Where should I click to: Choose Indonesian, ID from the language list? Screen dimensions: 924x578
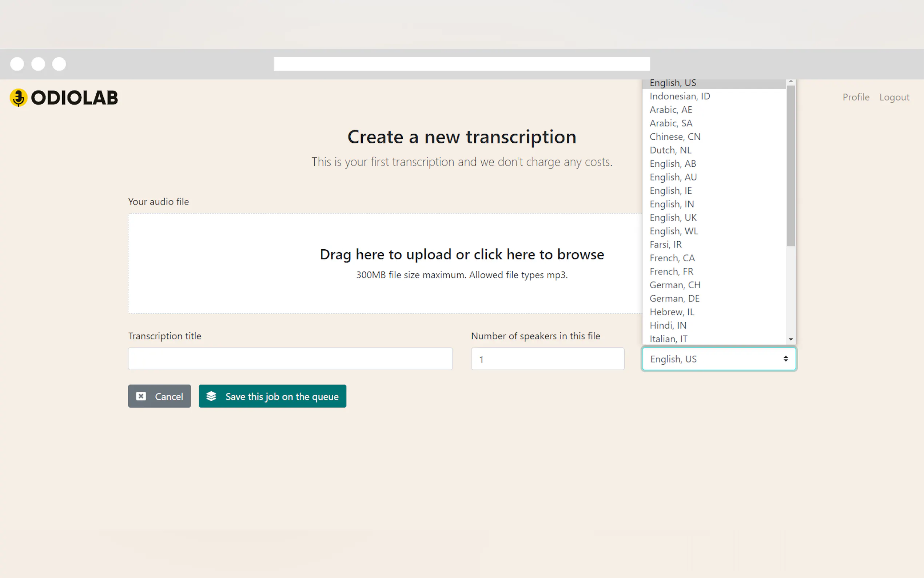point(680,96)
